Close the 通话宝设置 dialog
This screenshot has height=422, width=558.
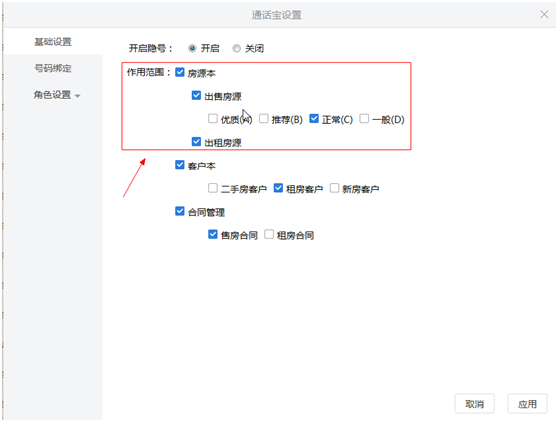click(x=544, y=15)
